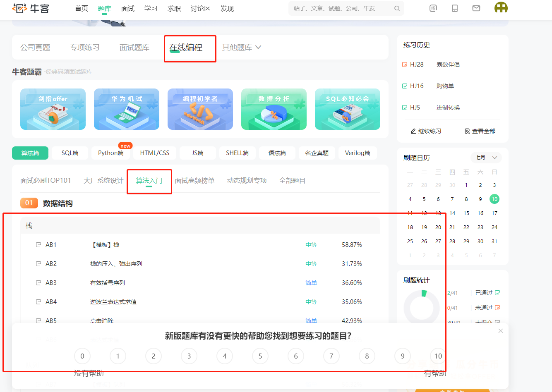Click the list icon of 查看全部
Image resolution: width=552 pixels, height=392 pixels.
coord(467,131)
